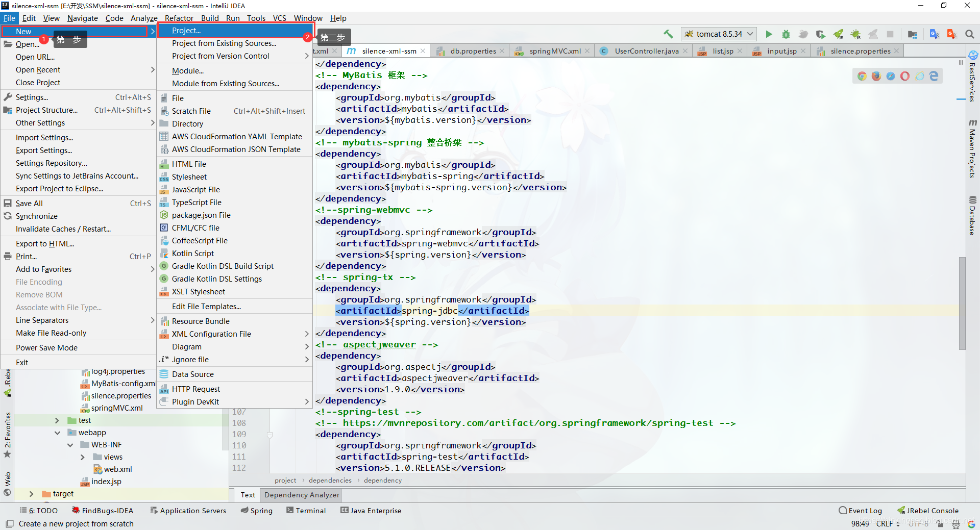Open tomcat 8.5.34 run configuration dropdown
Viewport: 980px width, 530px height.
click(719, 34)
